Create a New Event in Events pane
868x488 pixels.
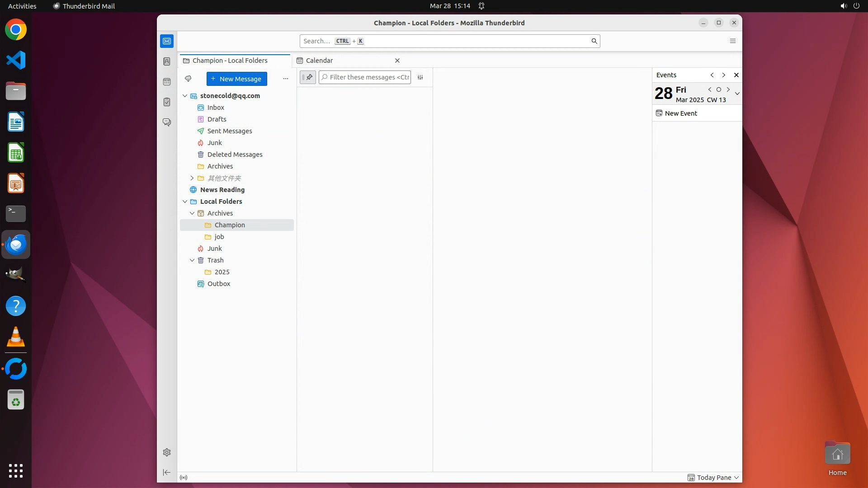click(680, 113)
